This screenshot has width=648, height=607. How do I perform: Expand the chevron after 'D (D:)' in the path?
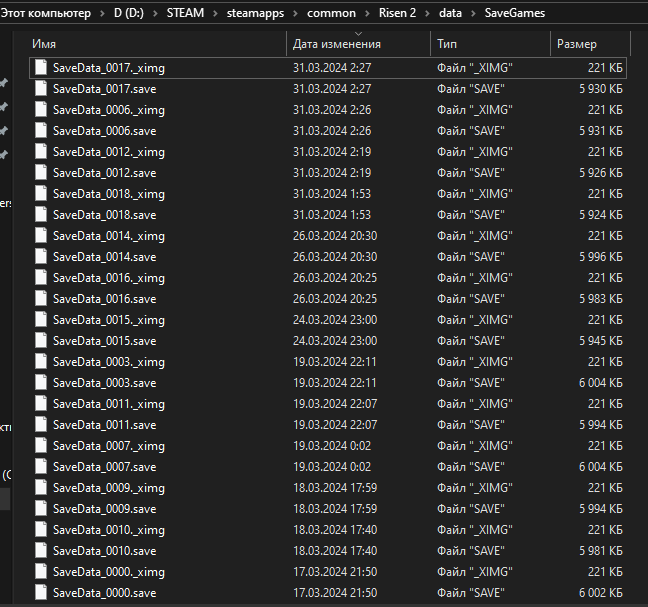coord(155,14)
